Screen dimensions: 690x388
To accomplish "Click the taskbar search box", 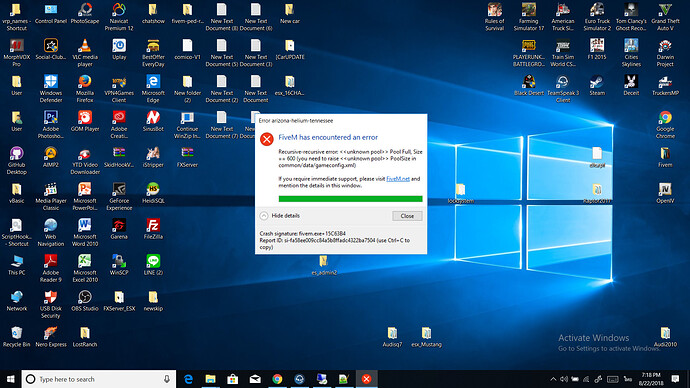I will point(99,379).
